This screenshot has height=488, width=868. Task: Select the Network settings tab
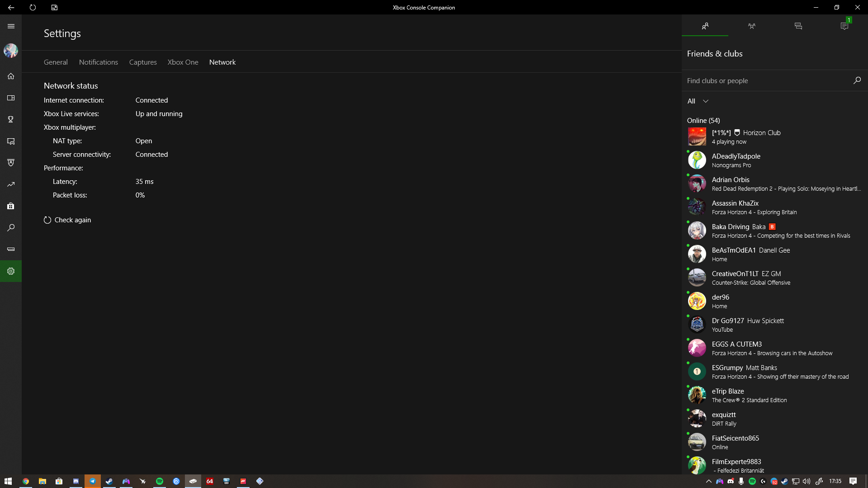click(222, 62)
